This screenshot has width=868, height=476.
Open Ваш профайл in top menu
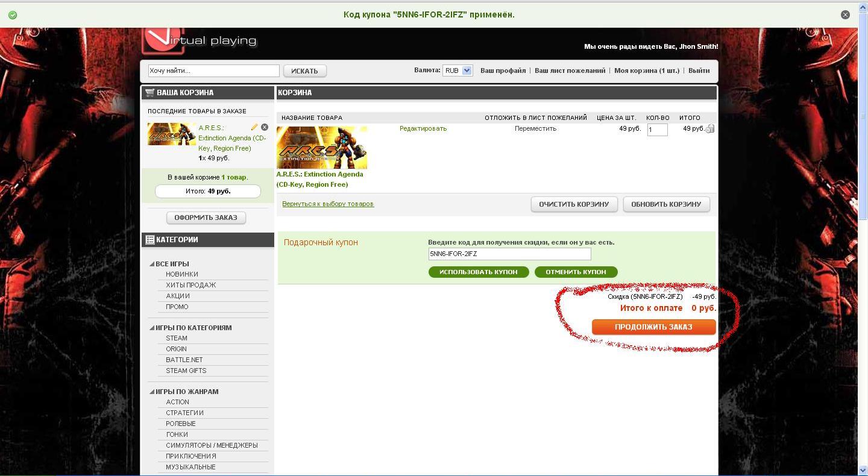(503, 70)
